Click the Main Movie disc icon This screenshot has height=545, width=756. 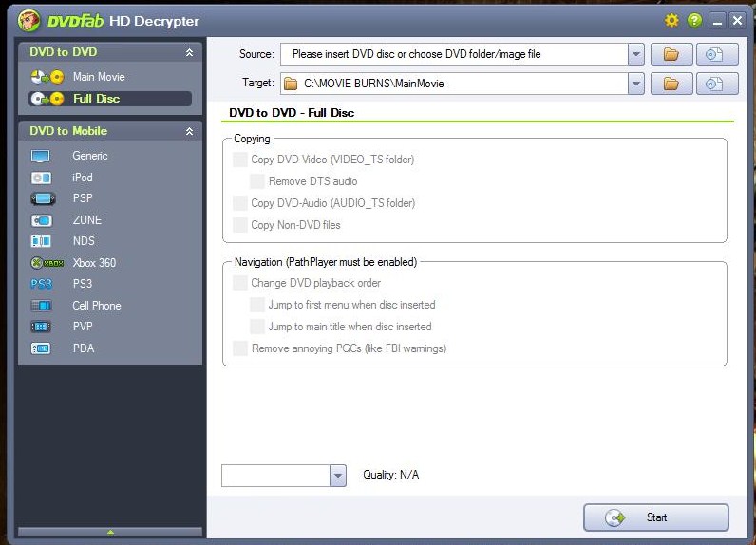(x=47, y=77)
